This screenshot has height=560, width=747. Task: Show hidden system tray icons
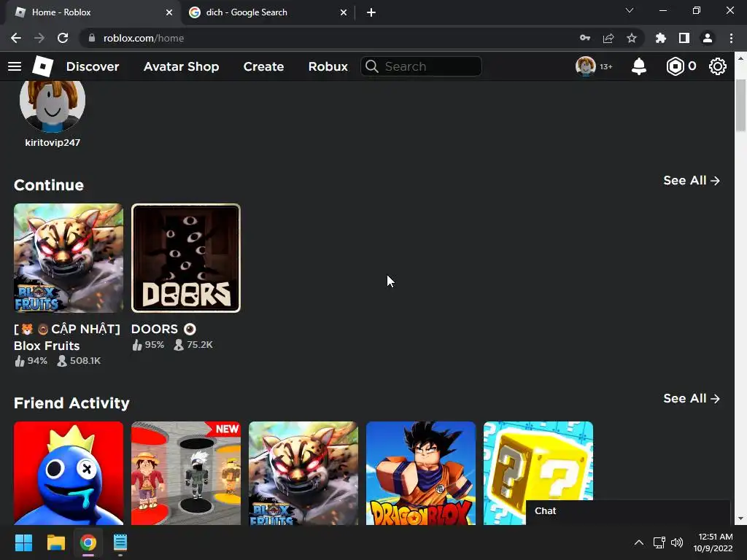639,542
